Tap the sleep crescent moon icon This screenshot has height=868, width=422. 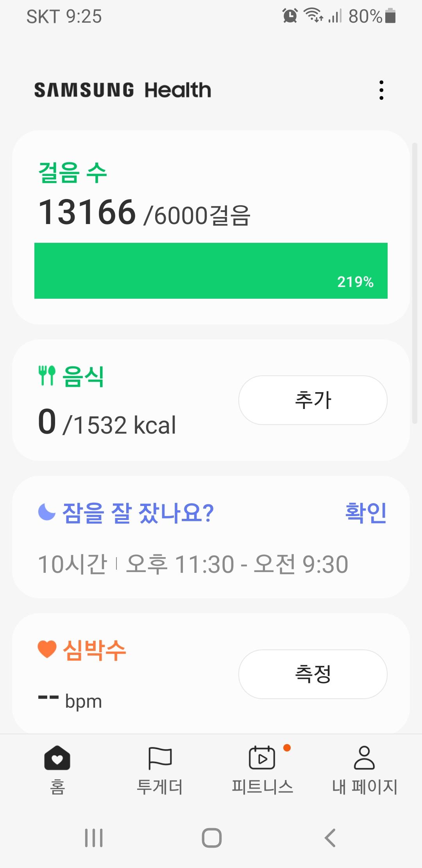[x=47, y=512]
